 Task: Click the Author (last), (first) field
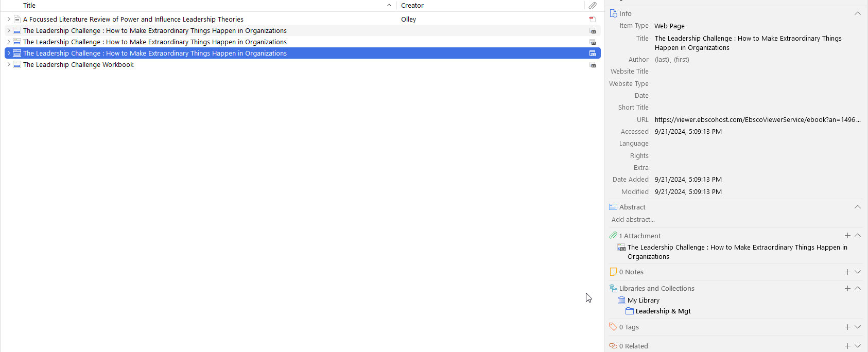click(672, 60)
